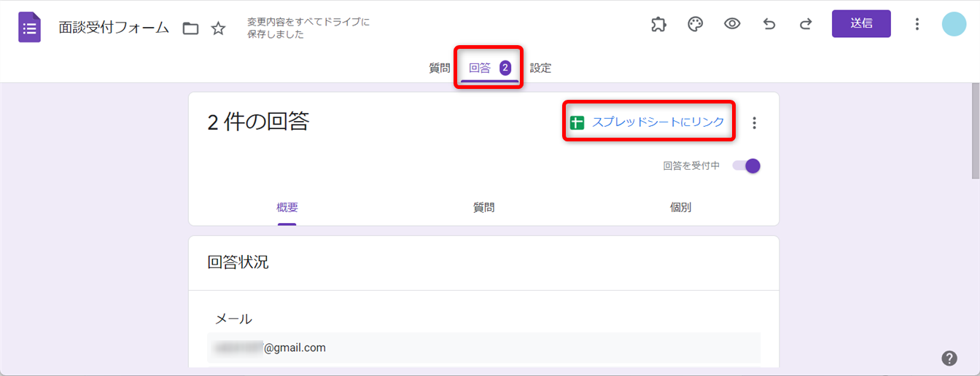This screenshot has height=376, width=980.
Task: Open responses more options menu
Action: (x=754, y=123)
